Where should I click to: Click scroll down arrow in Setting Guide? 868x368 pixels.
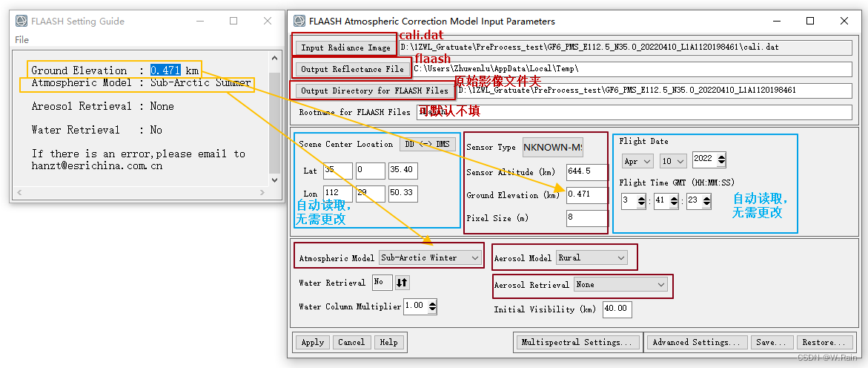pos(274,180)
